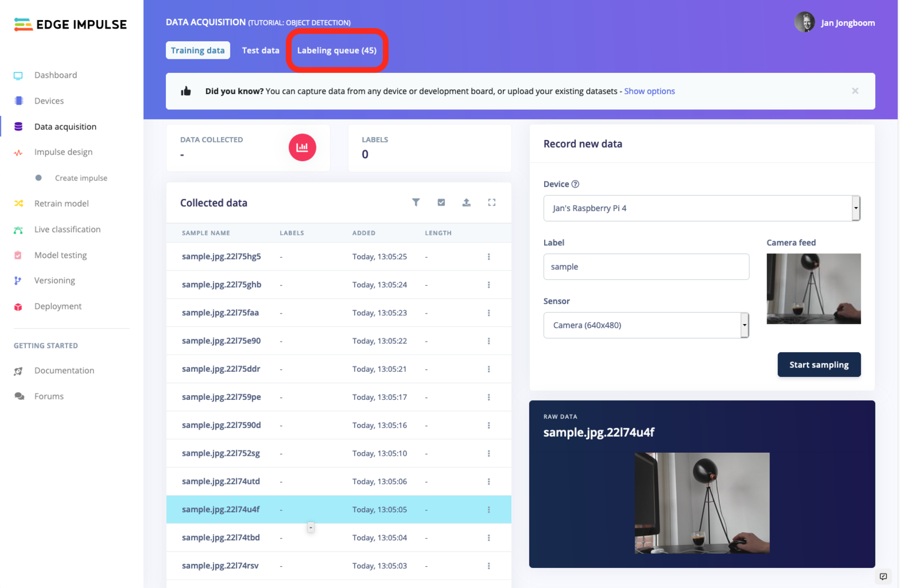
Task: Switch to the Labeling queue (45) tab
Action: point(336,51)
